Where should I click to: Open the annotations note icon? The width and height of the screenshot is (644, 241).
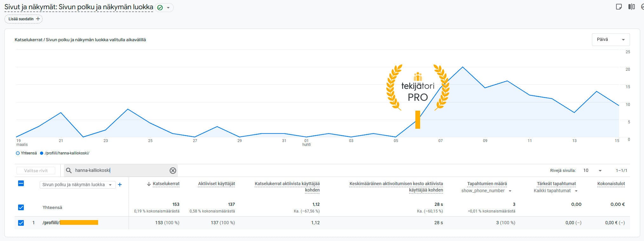[619, 7]
